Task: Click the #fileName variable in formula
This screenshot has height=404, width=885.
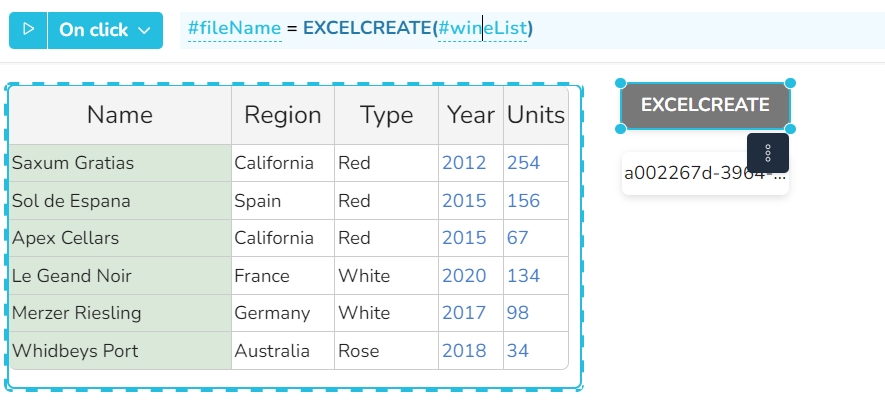Action: tap(234, 29)
